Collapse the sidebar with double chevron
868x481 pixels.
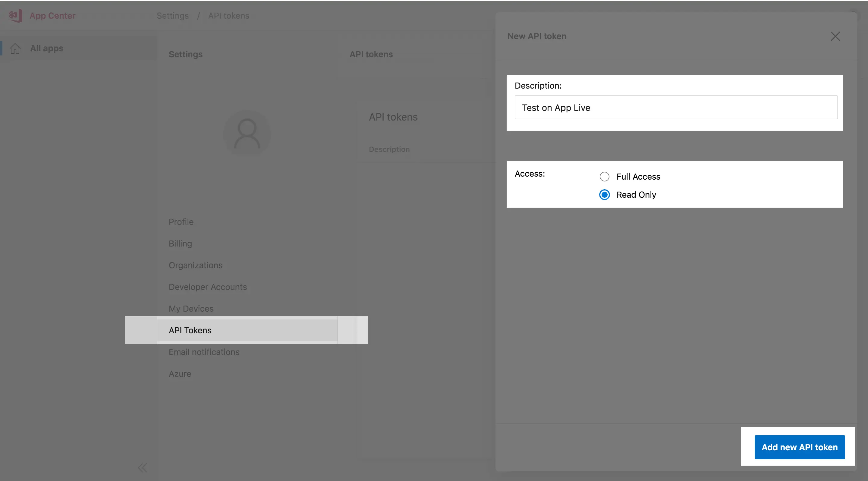click(x=142, y=467)
